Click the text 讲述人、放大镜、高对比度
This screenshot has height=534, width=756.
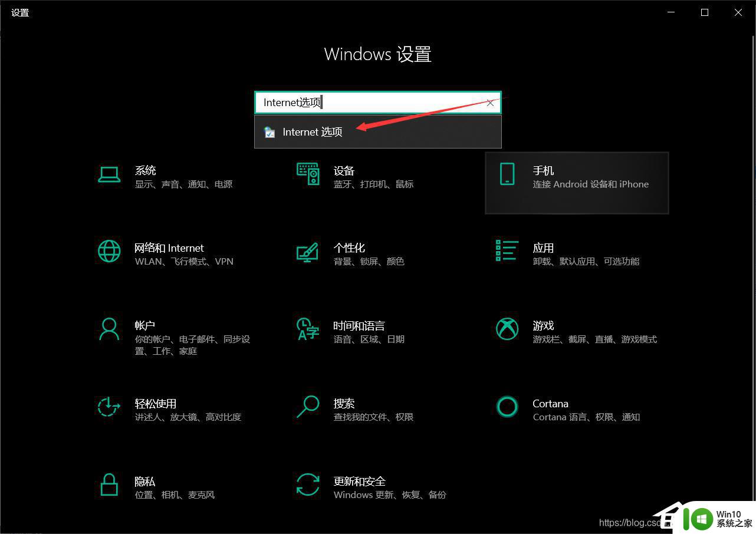(188, 417)
